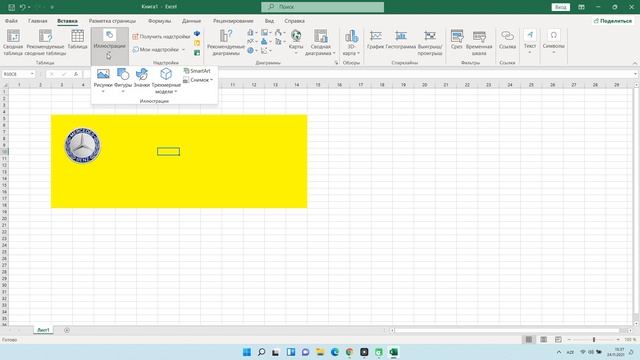
Task: Save the workbook from quick access
Action: pyautogui.click(x=11, y=7)
